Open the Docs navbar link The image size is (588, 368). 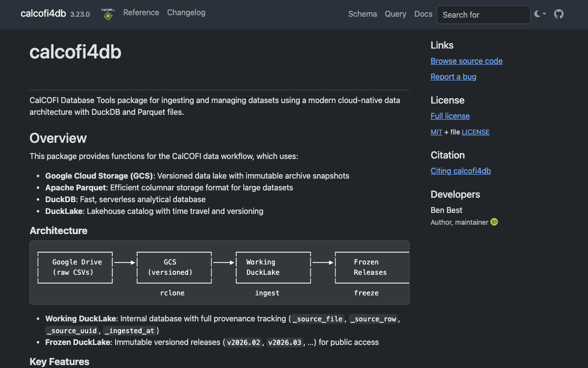[x=423, y=14]
